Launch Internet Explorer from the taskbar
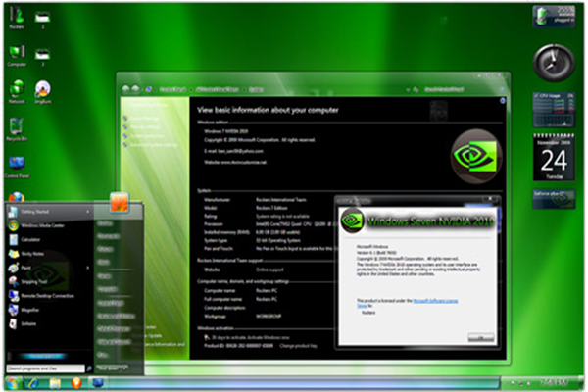588x392 pixels. tap(33, 383)
